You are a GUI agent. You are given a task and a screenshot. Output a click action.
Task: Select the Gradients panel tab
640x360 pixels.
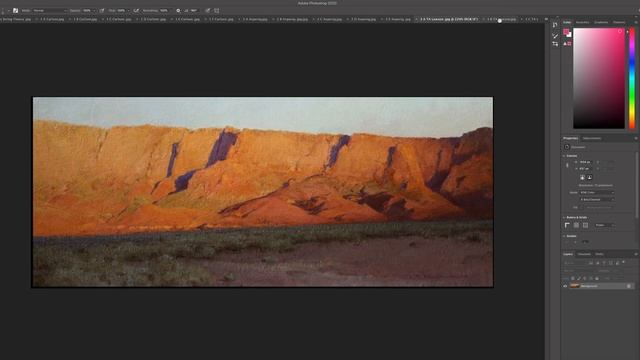601,22
